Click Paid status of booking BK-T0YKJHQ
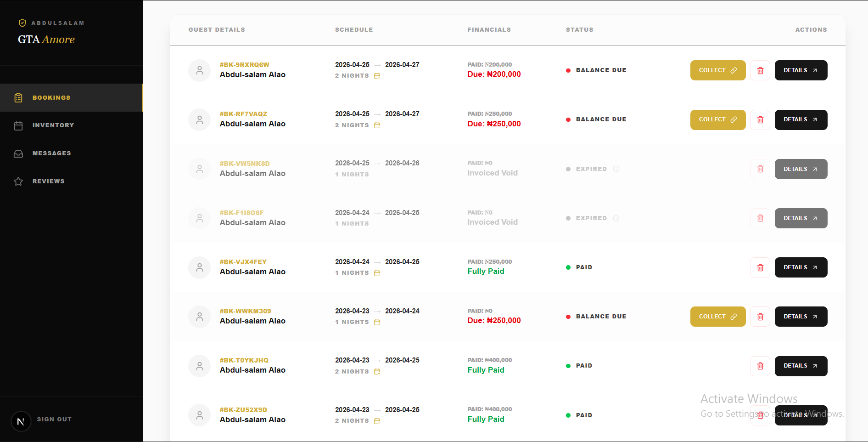Viewport: 868px width, 442px height. (x=579, y=366)
